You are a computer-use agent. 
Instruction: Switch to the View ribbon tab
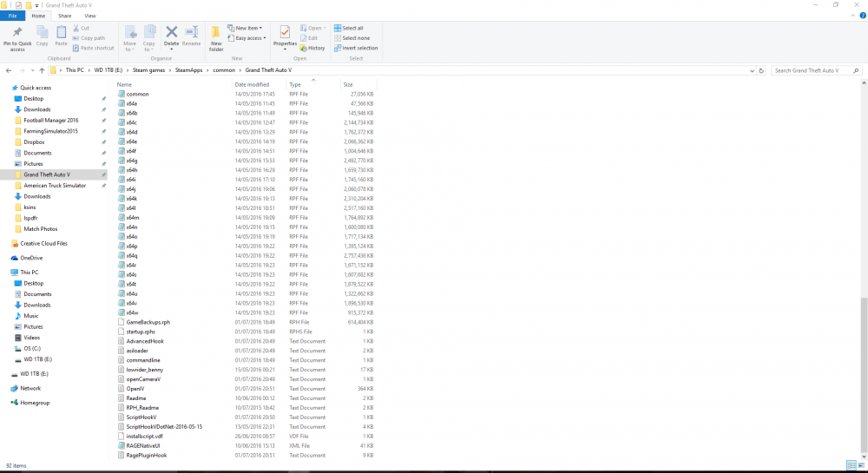(x=89, y=16)
